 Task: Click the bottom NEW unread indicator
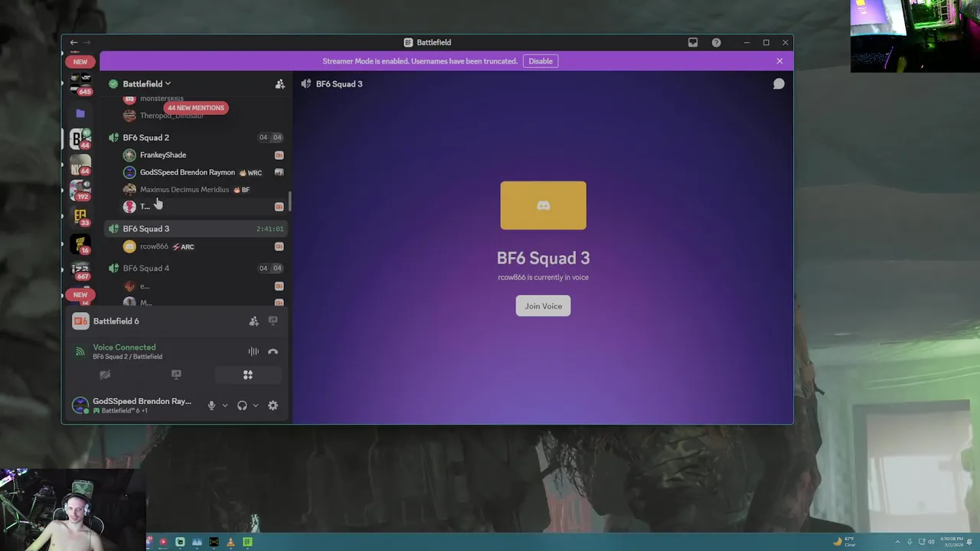pos(80,295)
